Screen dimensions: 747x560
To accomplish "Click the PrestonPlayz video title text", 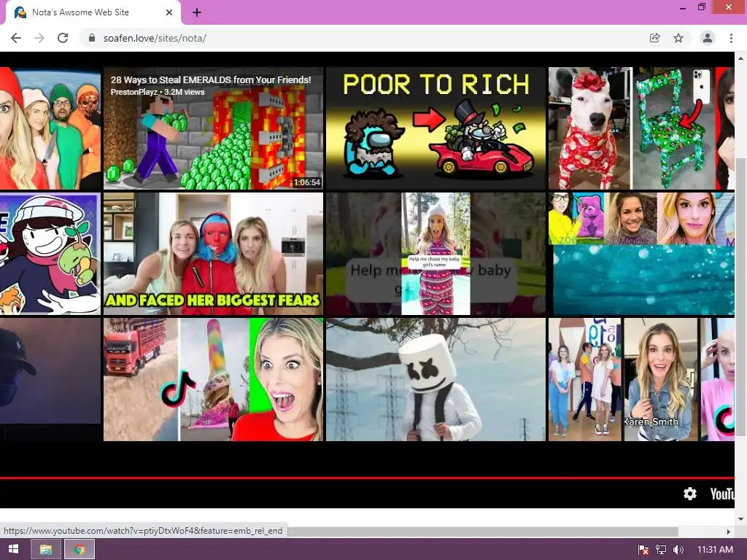I will point(211,80).
